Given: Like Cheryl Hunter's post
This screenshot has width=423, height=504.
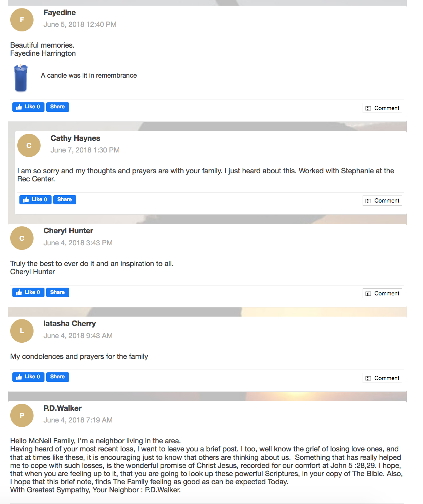Looking at the screenshot, I should coord(28,293).
